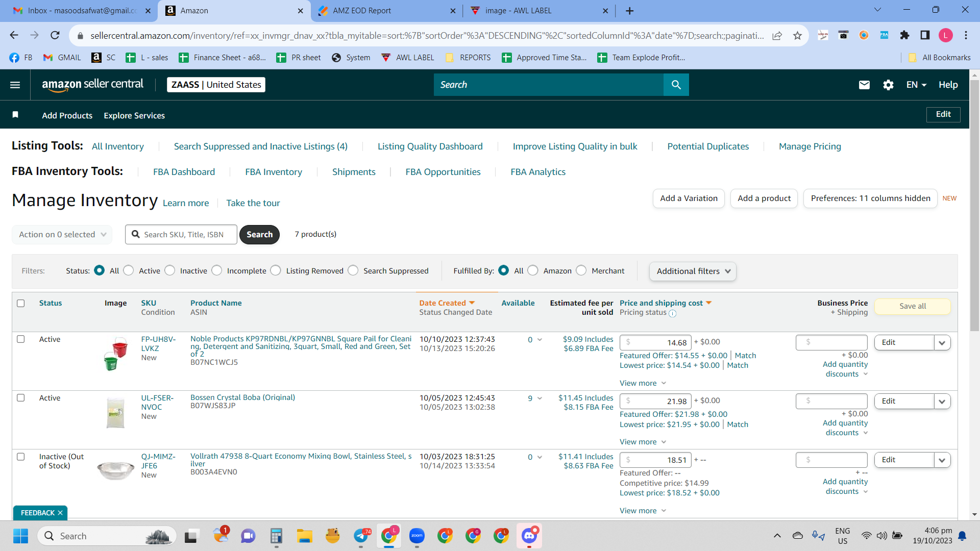
Task: Open Chrome three-dot menu
Action: point(966,35)
